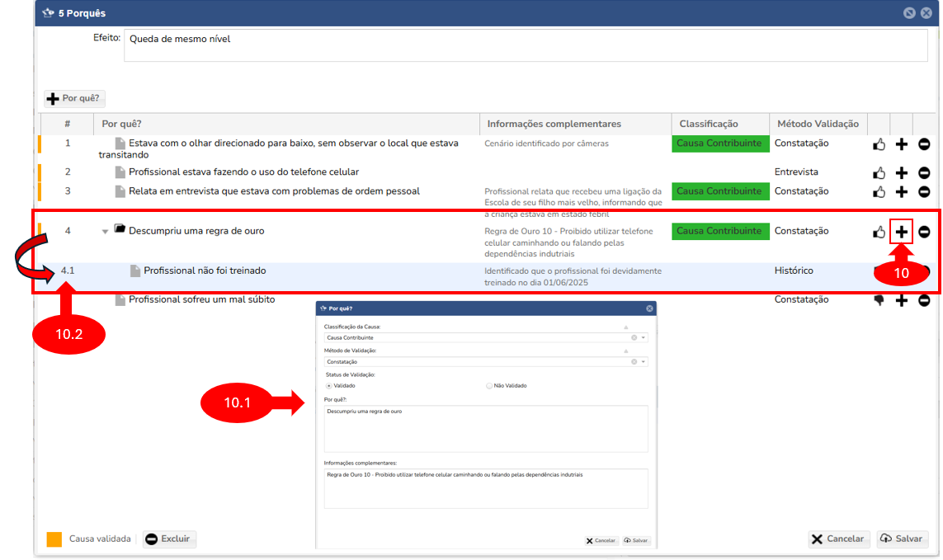Click document icon beside 'Profissional sofreu um mal súbito'
This screenshot has height=560, width=943.
point(120,299)
